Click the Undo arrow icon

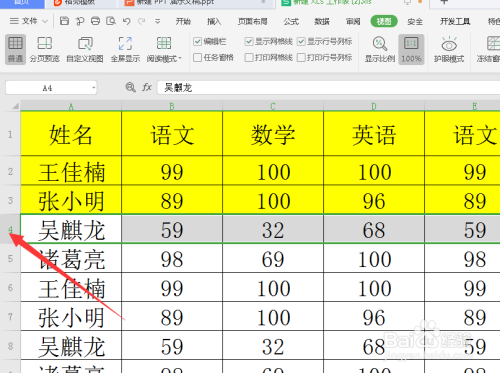pos(126,21)
